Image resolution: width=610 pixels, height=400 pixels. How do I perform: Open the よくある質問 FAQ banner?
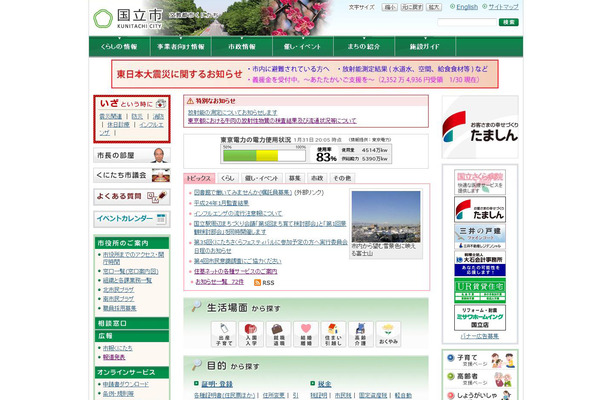132,196
